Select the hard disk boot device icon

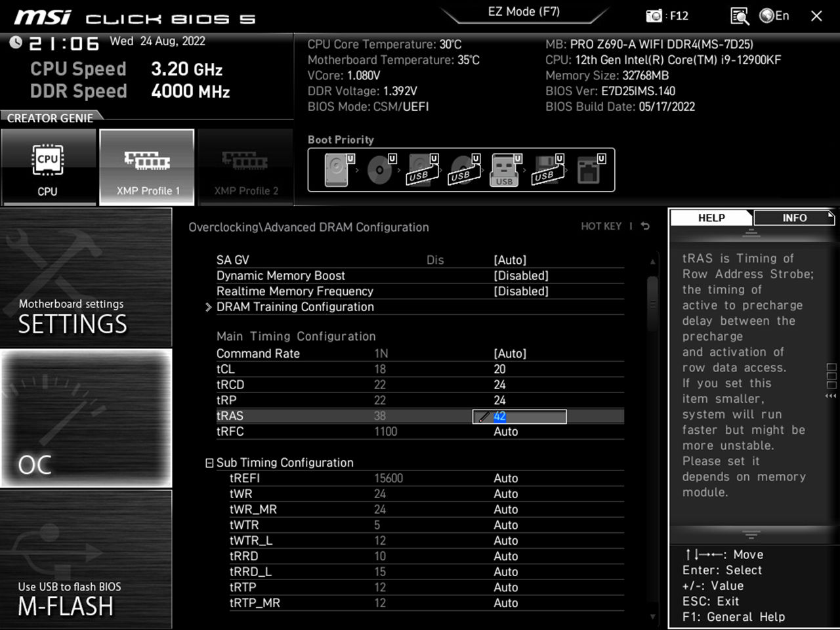coord(337,170)
